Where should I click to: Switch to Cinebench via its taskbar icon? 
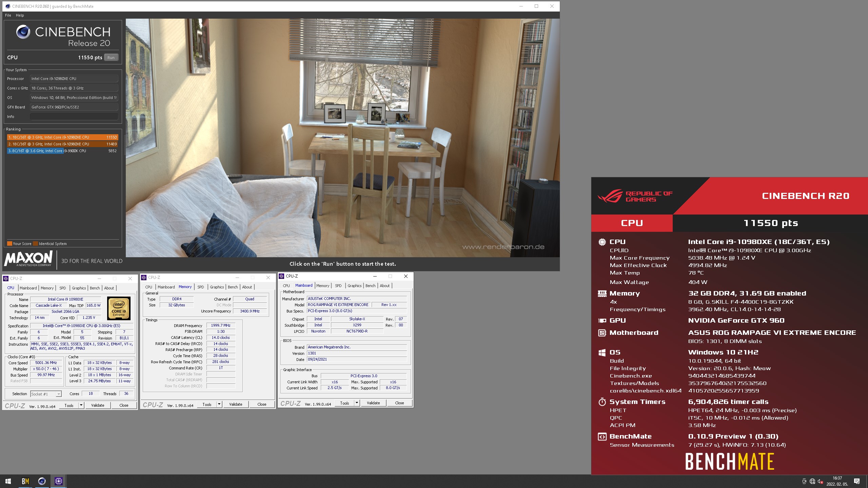pyautogui.click(x=42, y=481)
